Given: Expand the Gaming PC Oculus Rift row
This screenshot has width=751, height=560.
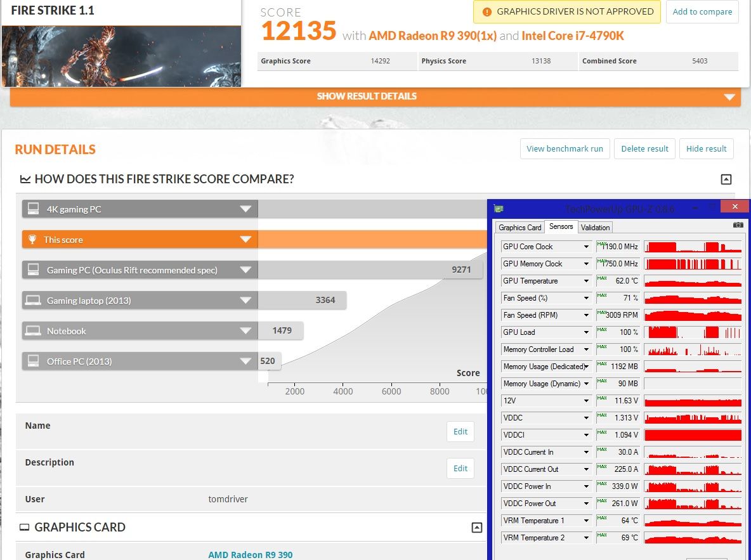Looking at the screenshot, I should pos(245,270).
